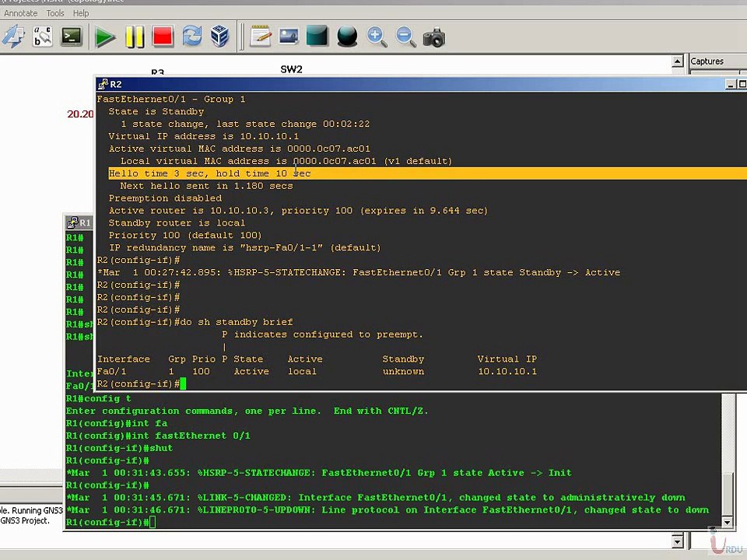747x560 pixels.
Task: Open the Annotate menu
Action: 20,13
